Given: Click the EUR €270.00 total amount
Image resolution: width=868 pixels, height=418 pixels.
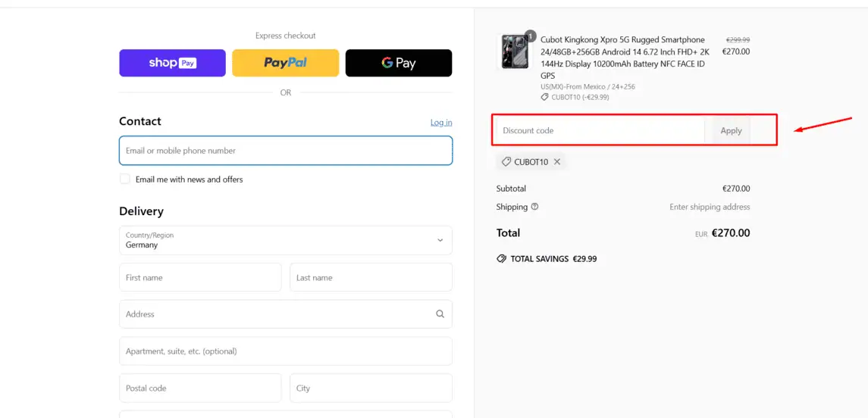Looking at the screenshot, I should [723, 233].
